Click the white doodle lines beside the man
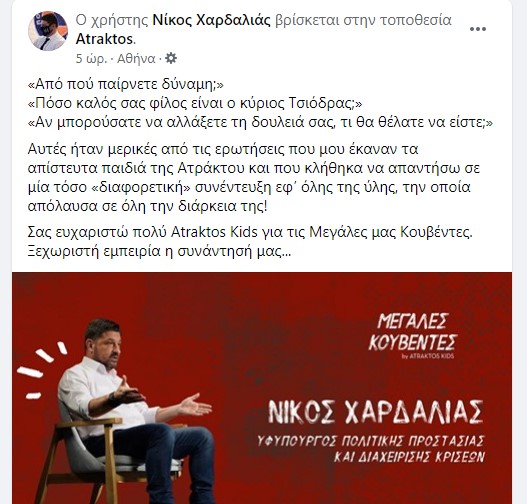The image size is (527, 504). point(42,370)
